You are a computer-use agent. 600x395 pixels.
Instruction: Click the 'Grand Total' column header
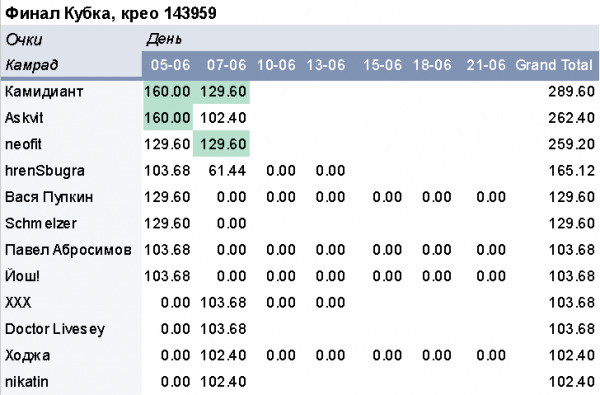pyautogui.click(x=554, y=65)
